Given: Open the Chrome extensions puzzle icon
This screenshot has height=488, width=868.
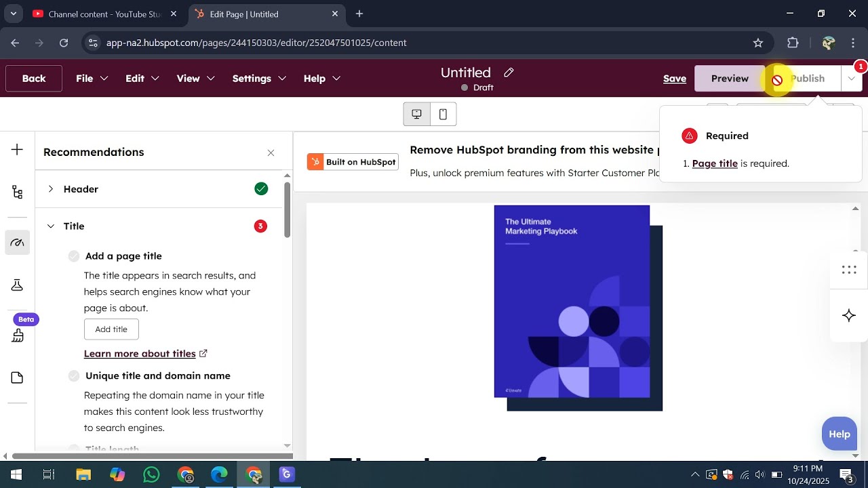Looking at the screenshot, I should [793, 43].
